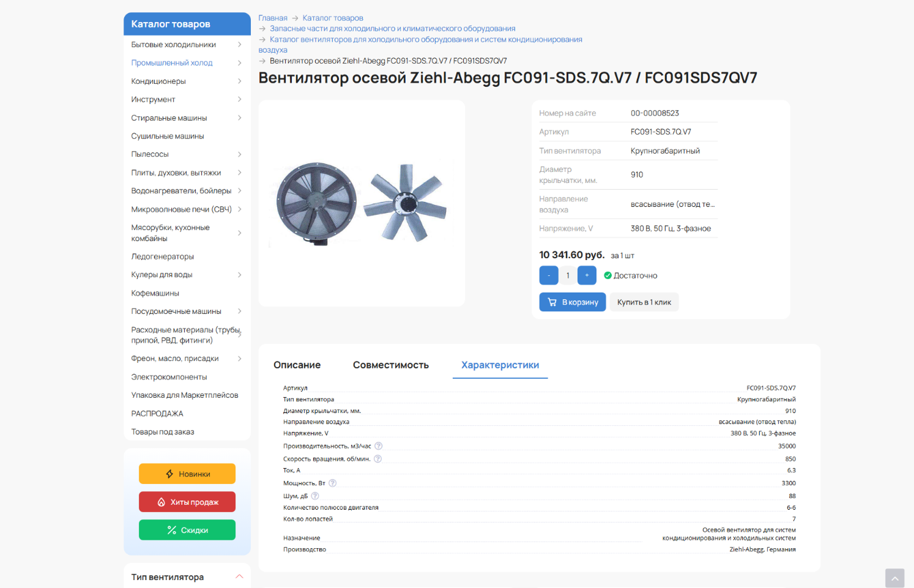Screen dimensions: 914x588
Task: Click the fan product image
Action: 362,203
